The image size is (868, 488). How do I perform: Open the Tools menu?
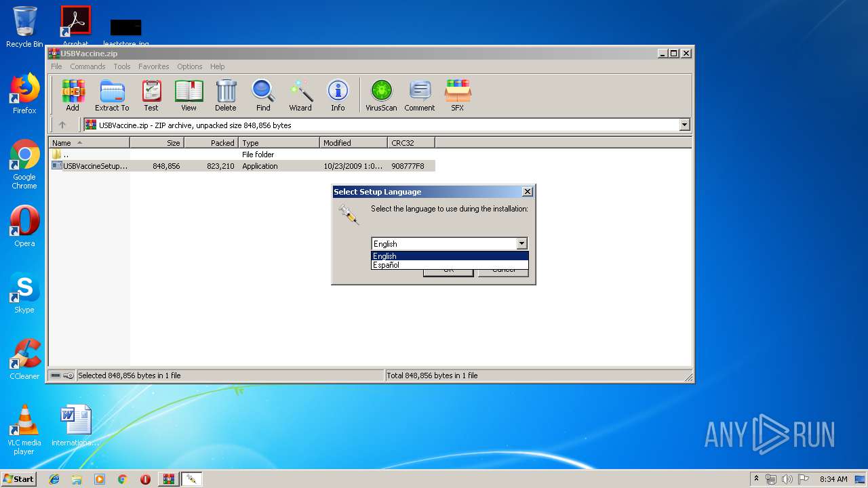point(122,66)
